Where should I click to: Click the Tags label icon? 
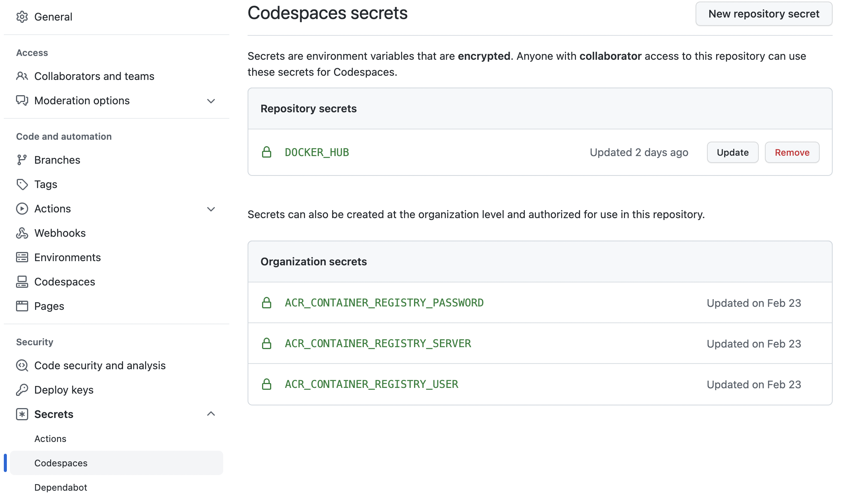[22, 184]
